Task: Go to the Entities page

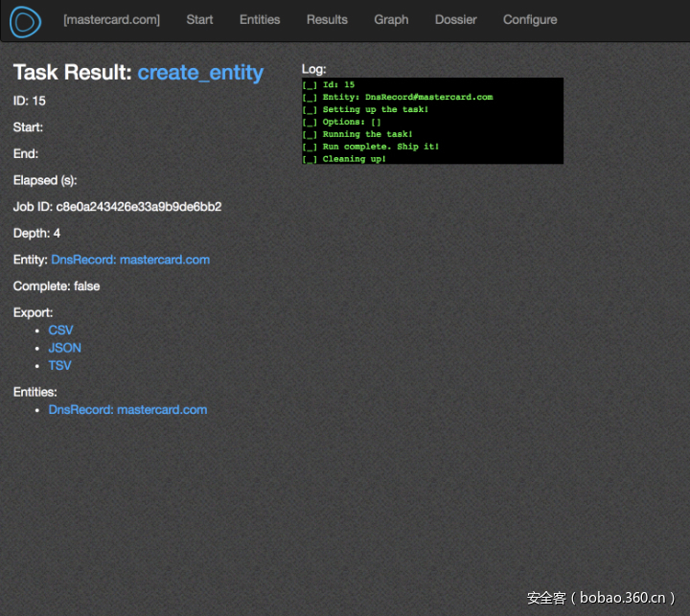Action: [x=260, y=19]
